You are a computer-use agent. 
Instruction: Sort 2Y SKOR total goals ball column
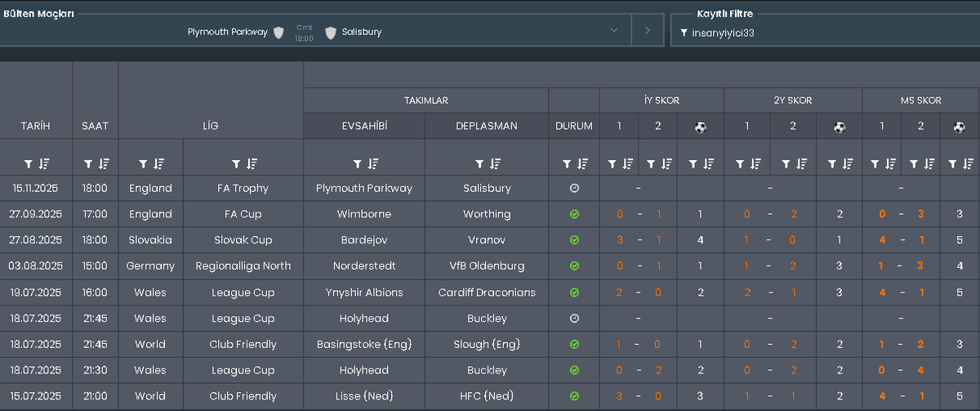click(848, 163)
